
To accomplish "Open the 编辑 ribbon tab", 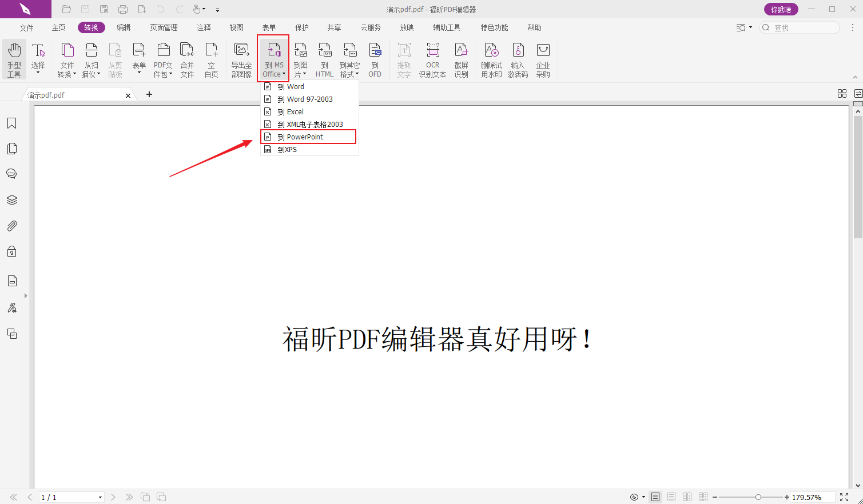I will tap(124, 27).
